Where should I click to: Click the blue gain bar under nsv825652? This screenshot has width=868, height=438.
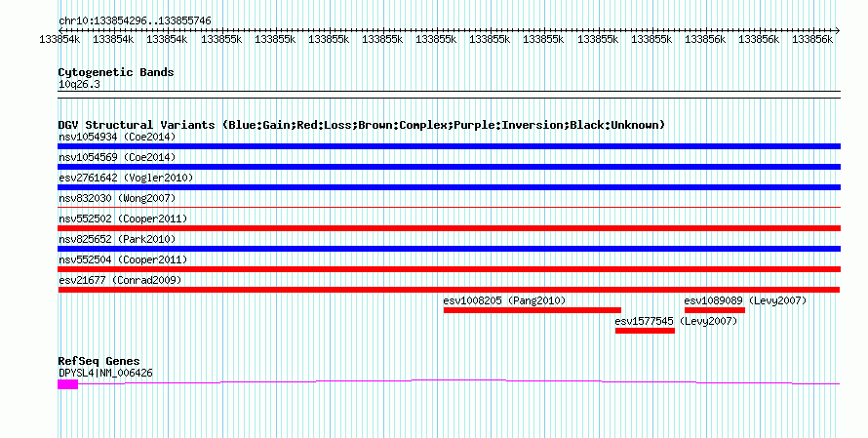[449, 249]
